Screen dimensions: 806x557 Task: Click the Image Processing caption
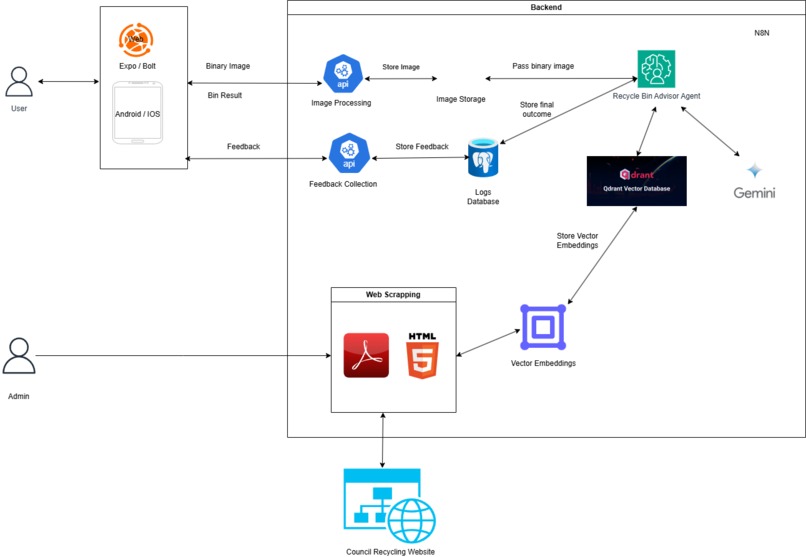click(x=341, y=103)
